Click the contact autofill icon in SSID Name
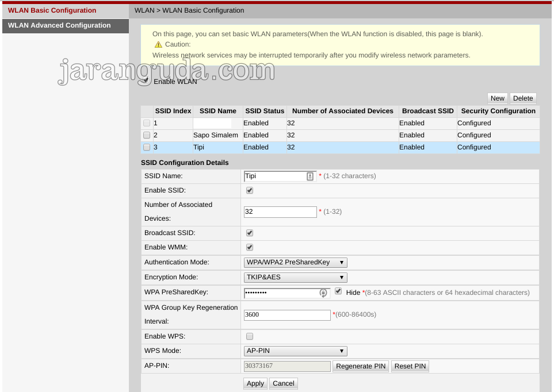Viewport: 554px width, 392px height. (x=310, y=176)
